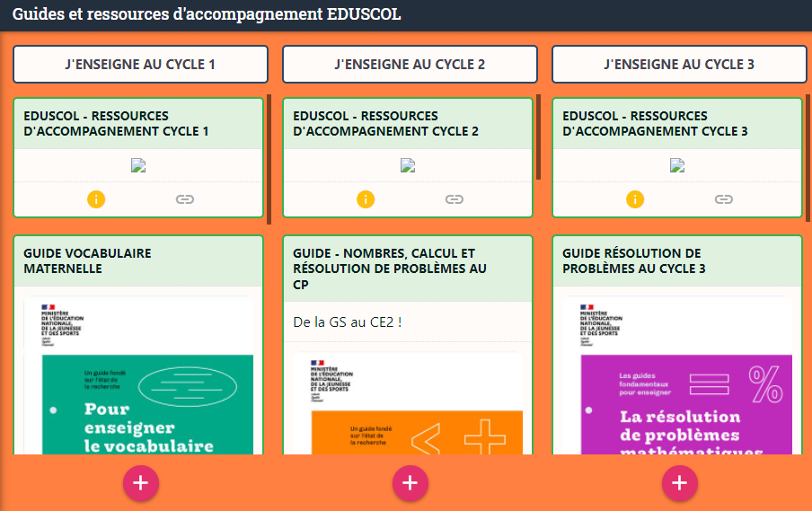Viewport: 812px width, 511px height.
Task: Open info icon on Cycle 1 resources card
Action: click(x=96, y=199)
